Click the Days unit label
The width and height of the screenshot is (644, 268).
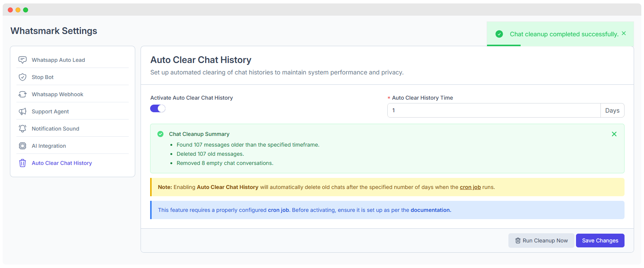612,110
